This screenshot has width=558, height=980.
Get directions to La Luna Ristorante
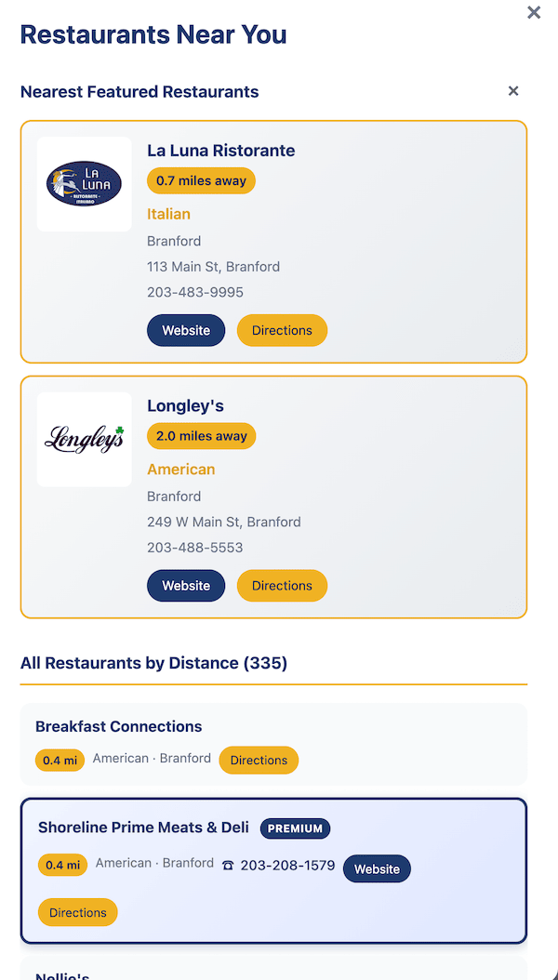tap(282, 330)
